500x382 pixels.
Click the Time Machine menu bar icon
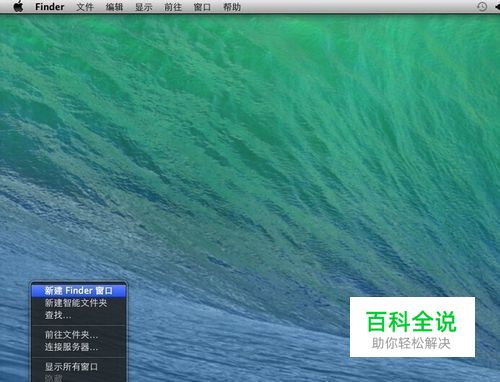tap(482, 6)
